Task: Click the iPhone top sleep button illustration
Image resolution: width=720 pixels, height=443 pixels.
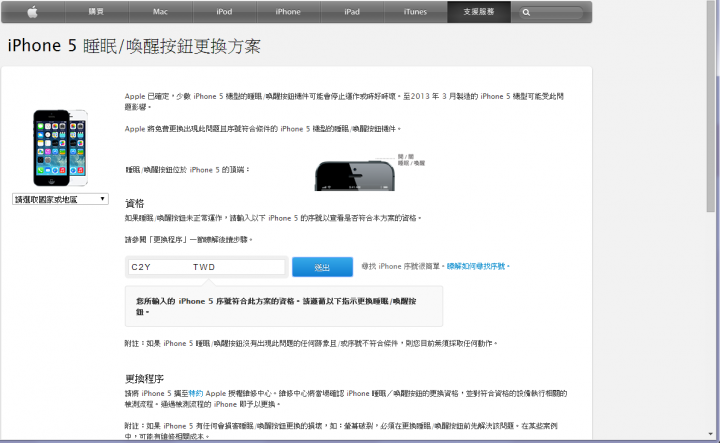Action: pos(354,175)
